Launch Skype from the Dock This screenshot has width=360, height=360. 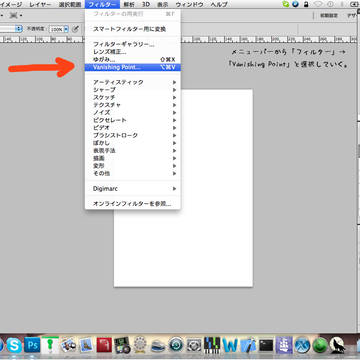(14, 345)
